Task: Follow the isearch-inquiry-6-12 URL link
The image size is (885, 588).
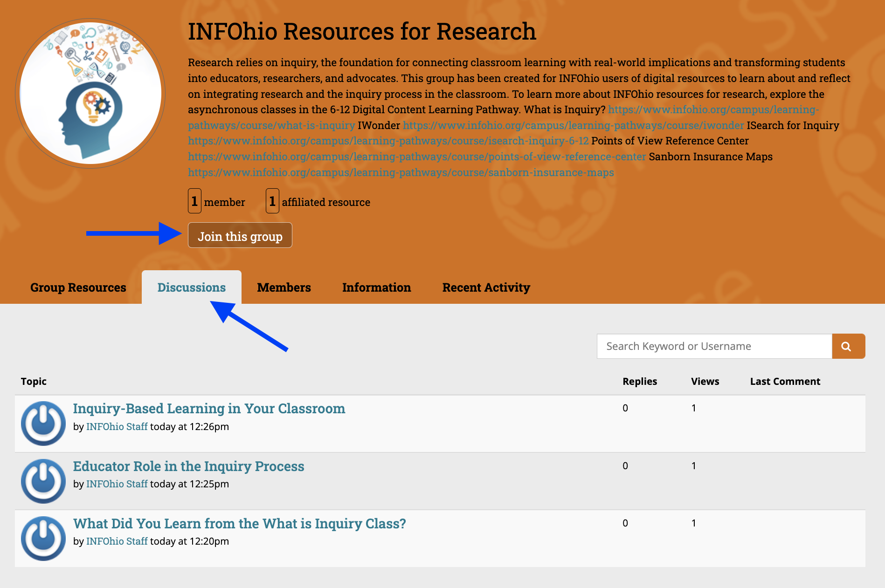Action: pyautogui.click(x=388, y=141)
